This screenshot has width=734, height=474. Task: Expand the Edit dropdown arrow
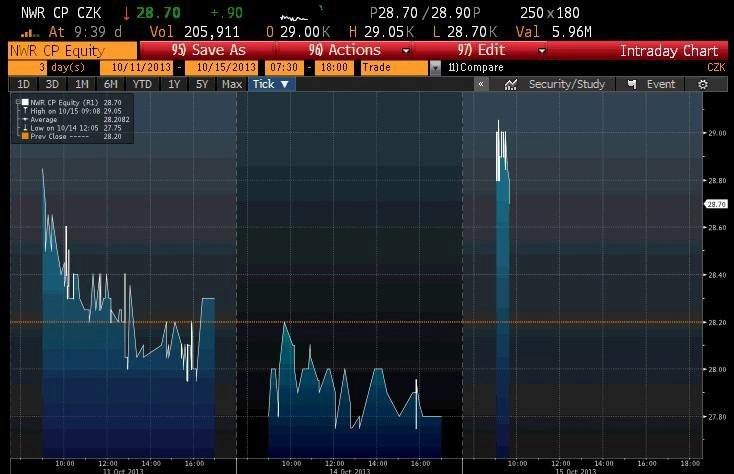pos(542,51)
